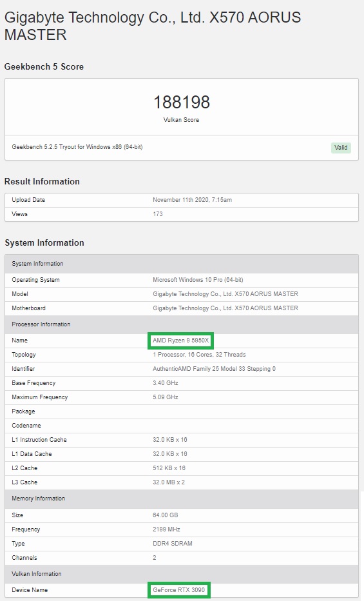Click the Package label
Screen dimensions: 364x603
click(x=23, y=412)
